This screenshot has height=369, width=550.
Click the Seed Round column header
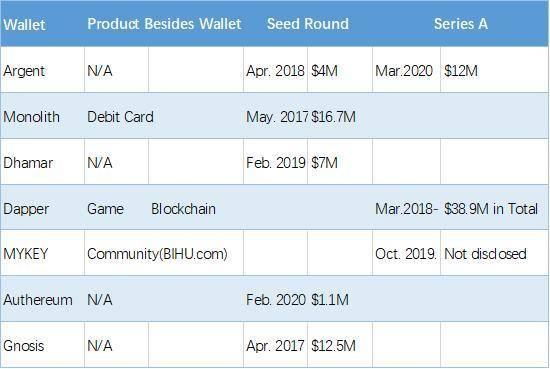pyautogui.click(x=308, y=24)
